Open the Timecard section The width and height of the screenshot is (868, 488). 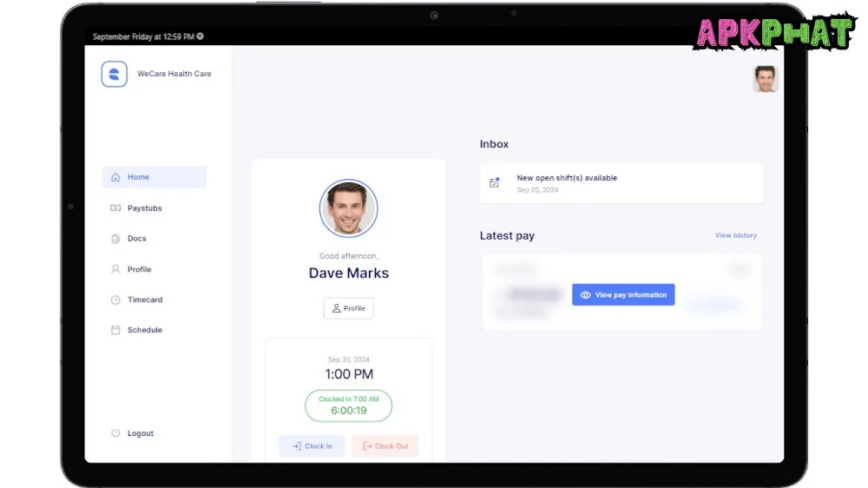point(145,300)
